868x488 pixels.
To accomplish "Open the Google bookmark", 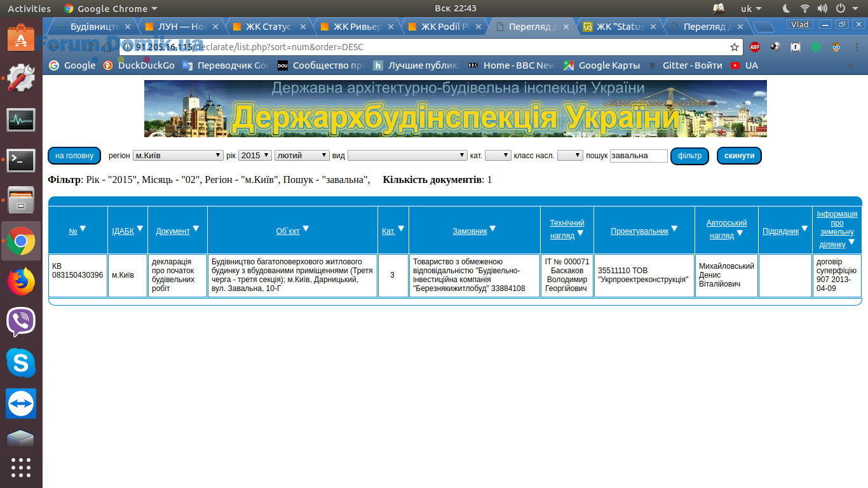I will pyautogui.click(x=72, y=65).
